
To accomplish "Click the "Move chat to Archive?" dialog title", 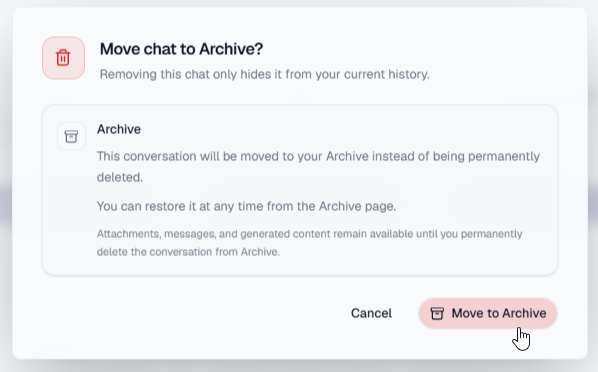I will point(182,49).
